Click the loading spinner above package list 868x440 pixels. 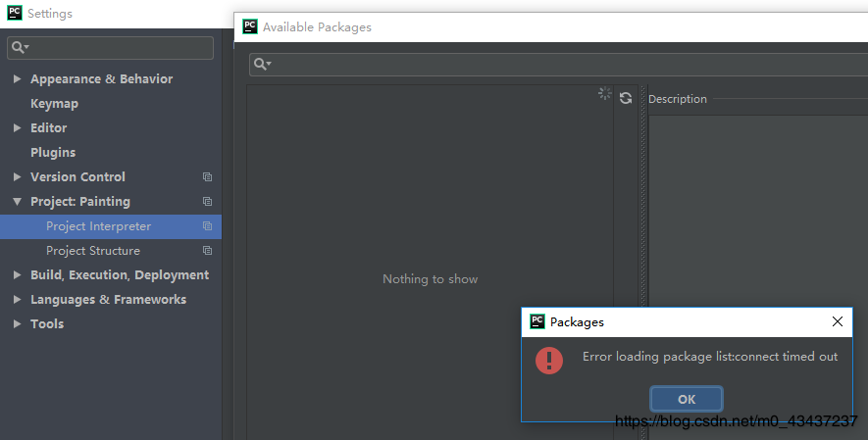(604, 93)
